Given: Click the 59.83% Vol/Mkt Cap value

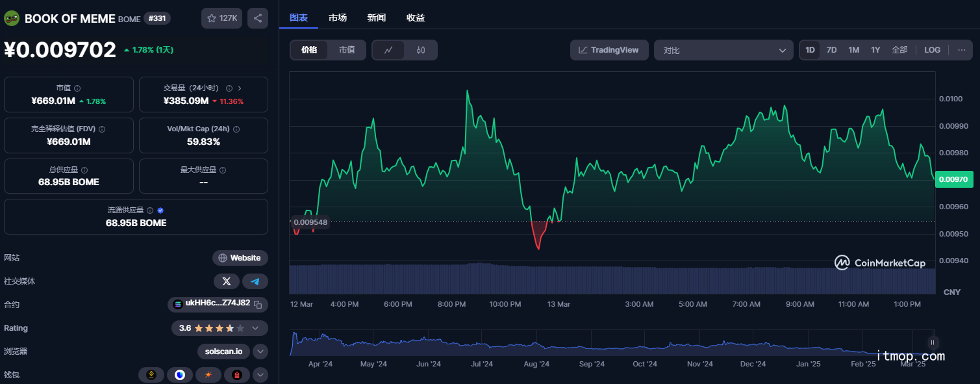Looking at the screenshot, I should pos(203,142).
